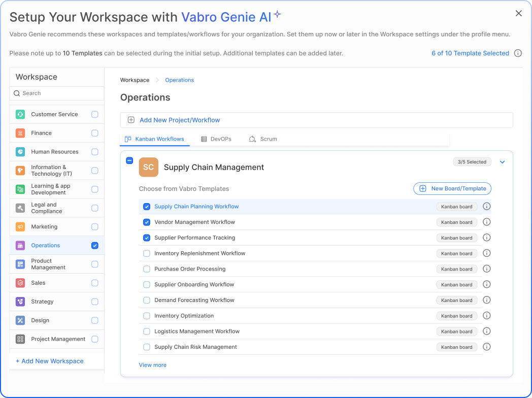
Task: Click the Marketing megaphone icon
Action: coord(20,227)
